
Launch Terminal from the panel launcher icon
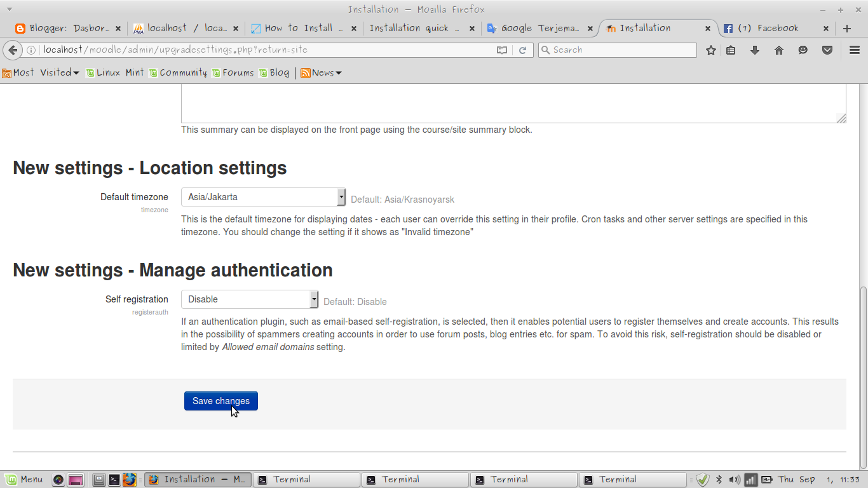click(114, 480)
